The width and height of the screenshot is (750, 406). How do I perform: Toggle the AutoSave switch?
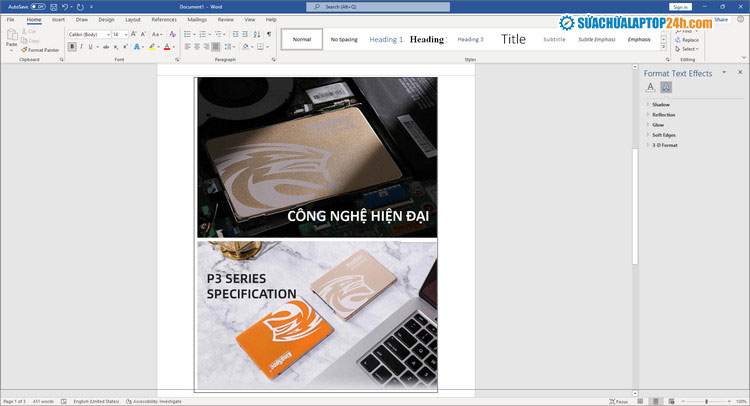pos(38,7)
